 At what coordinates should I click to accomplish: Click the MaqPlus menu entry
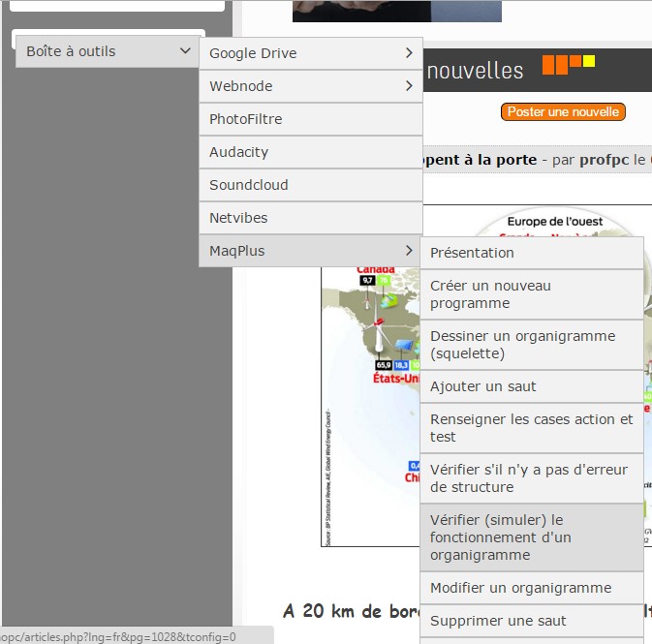[x=310, y=251]
